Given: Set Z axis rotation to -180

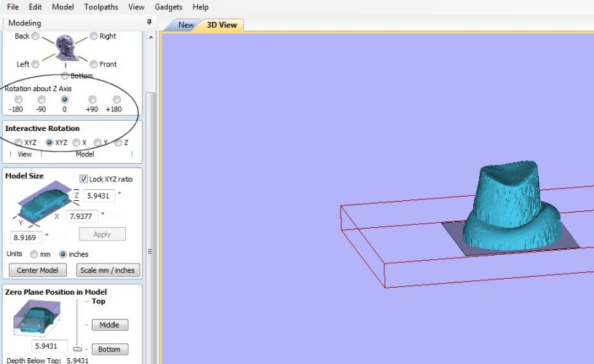Looking at the screenshot, I should coord(18,100).
